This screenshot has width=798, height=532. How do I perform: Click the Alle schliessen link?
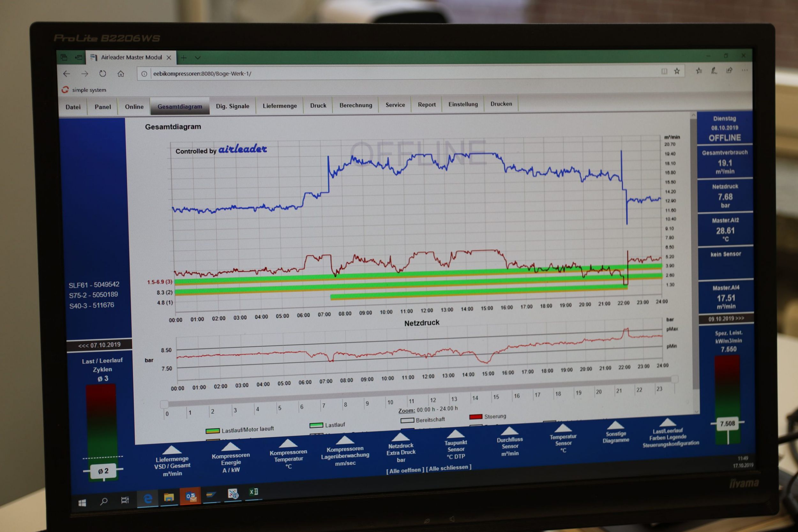click(x=449, y=468)
